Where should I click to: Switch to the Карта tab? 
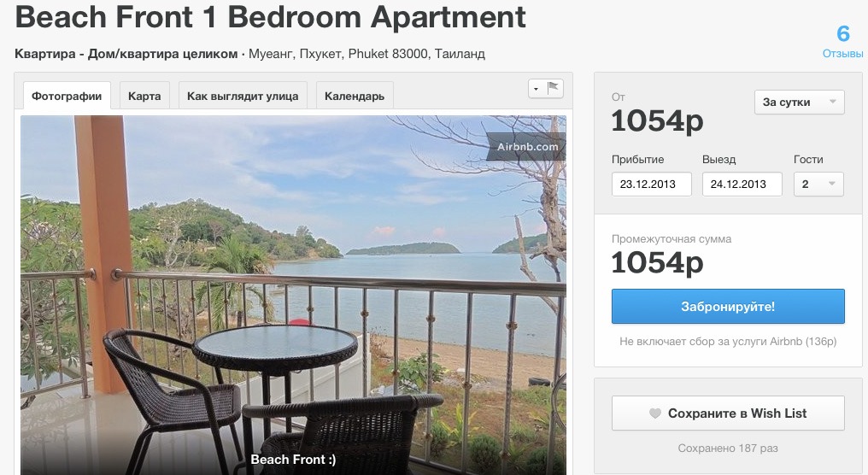coord(144,96)
